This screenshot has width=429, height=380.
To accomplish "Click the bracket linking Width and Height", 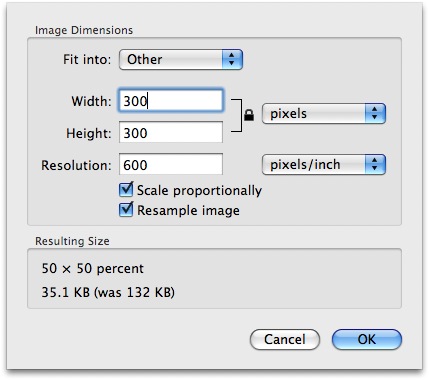I will (x=237, y=115).
